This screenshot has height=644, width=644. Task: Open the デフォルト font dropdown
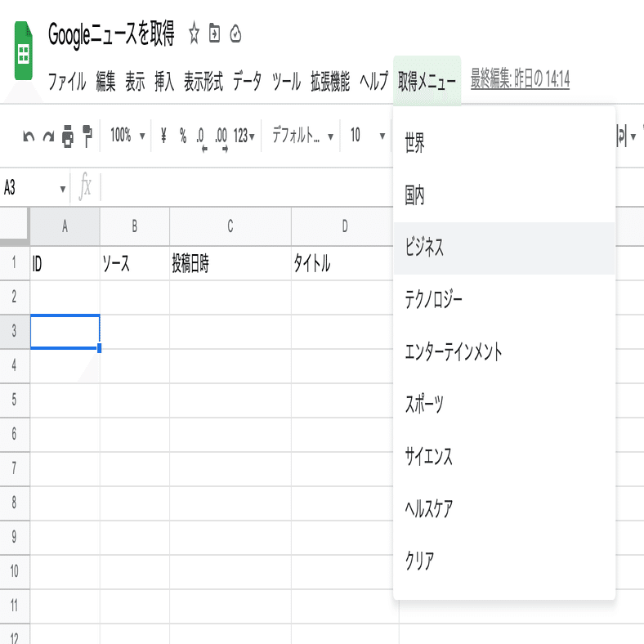[302, 135]
